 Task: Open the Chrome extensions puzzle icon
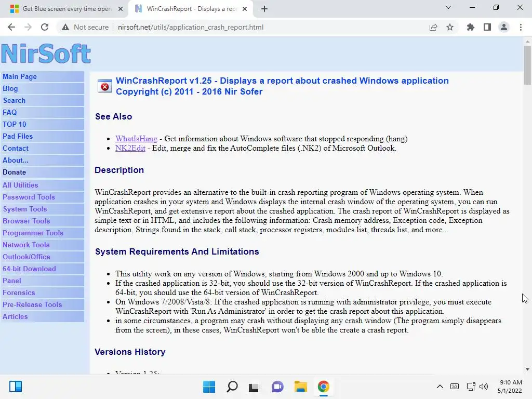pos(471,27)
